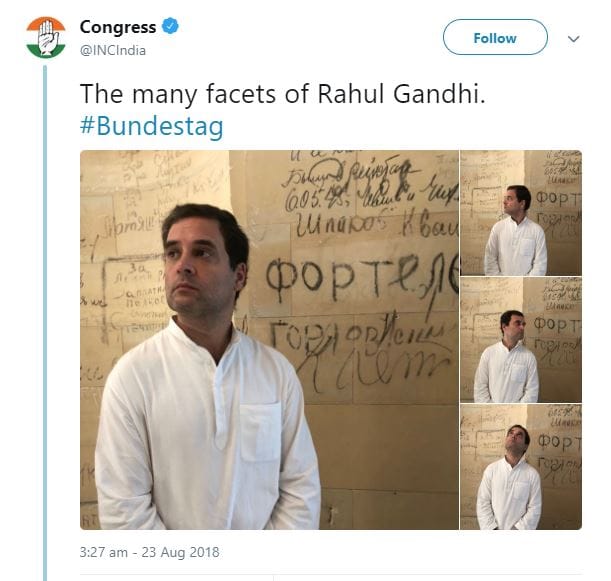Open the #Bundestag hashtag
This screenshot has width=611, height=581.
click(152, 126)
